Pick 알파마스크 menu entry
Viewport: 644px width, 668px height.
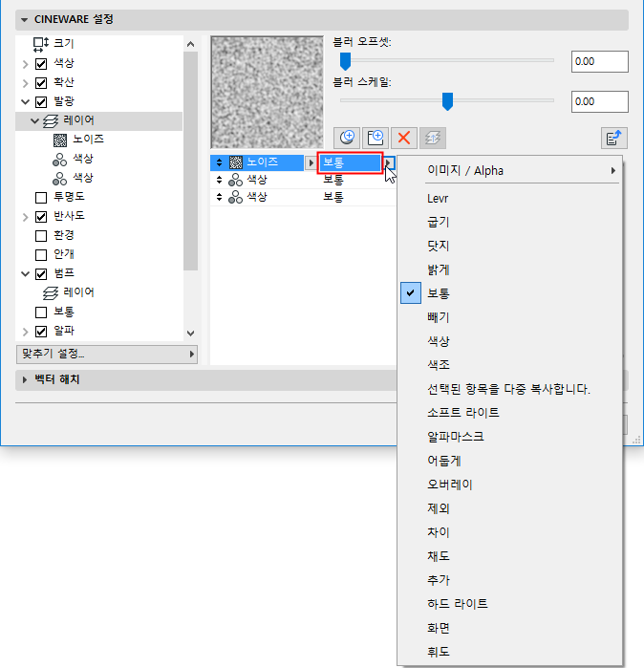click(509, 437)
